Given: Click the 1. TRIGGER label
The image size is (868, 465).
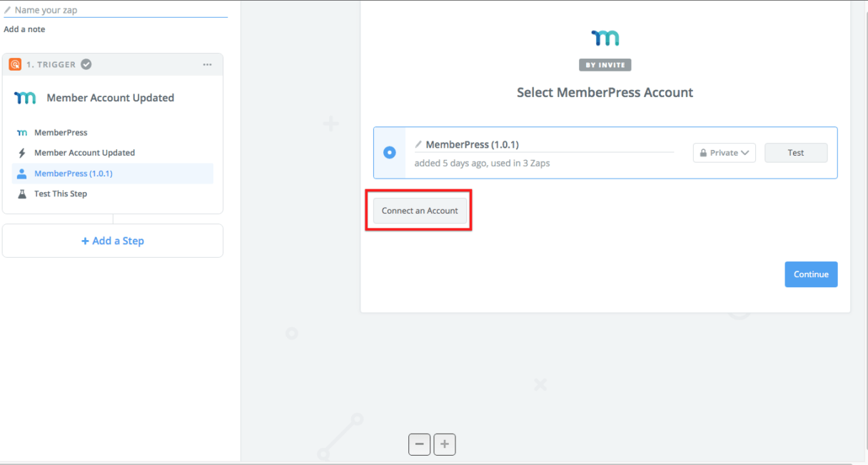Looking at the screenshot, I should point(51,64).
